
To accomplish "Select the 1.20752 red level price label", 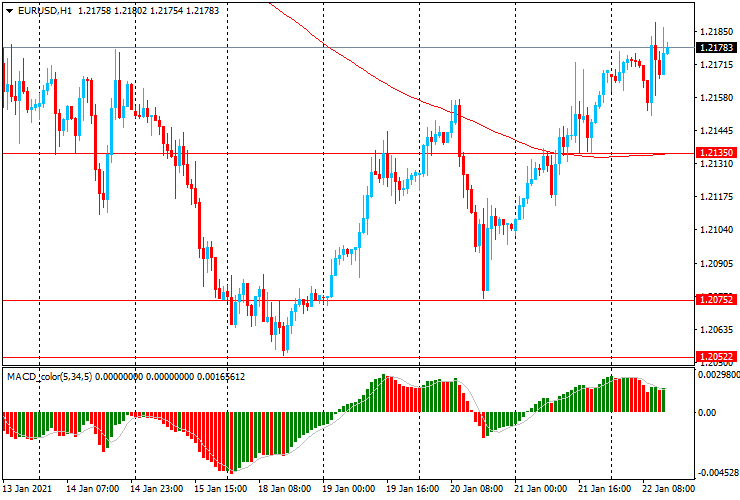I will click(716, 300).
